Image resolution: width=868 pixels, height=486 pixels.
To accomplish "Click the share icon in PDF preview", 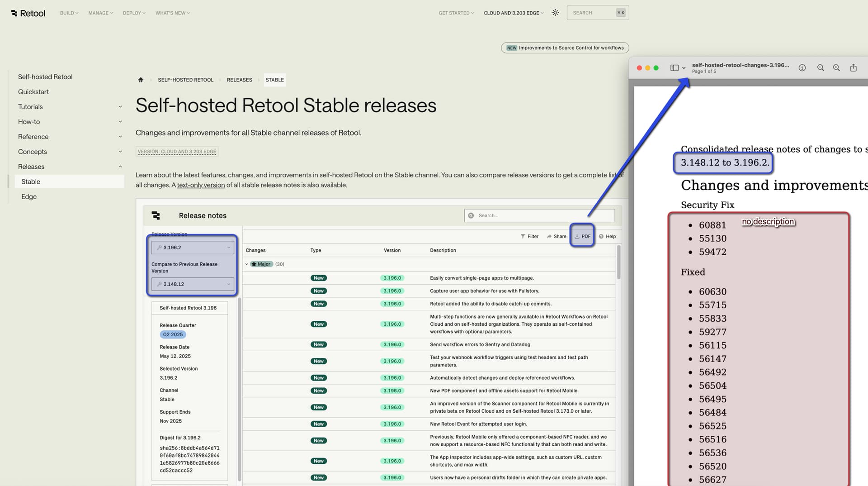I will coord(854,67).
